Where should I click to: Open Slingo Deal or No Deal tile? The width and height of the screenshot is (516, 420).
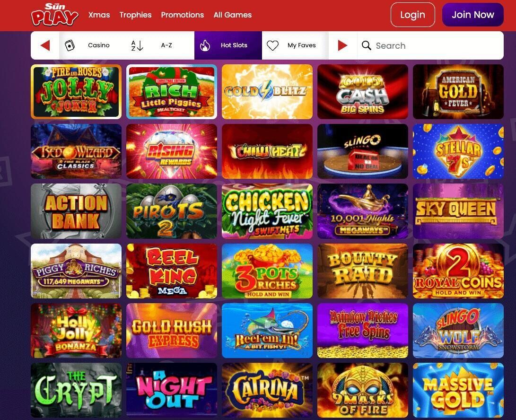pos(363,151)
